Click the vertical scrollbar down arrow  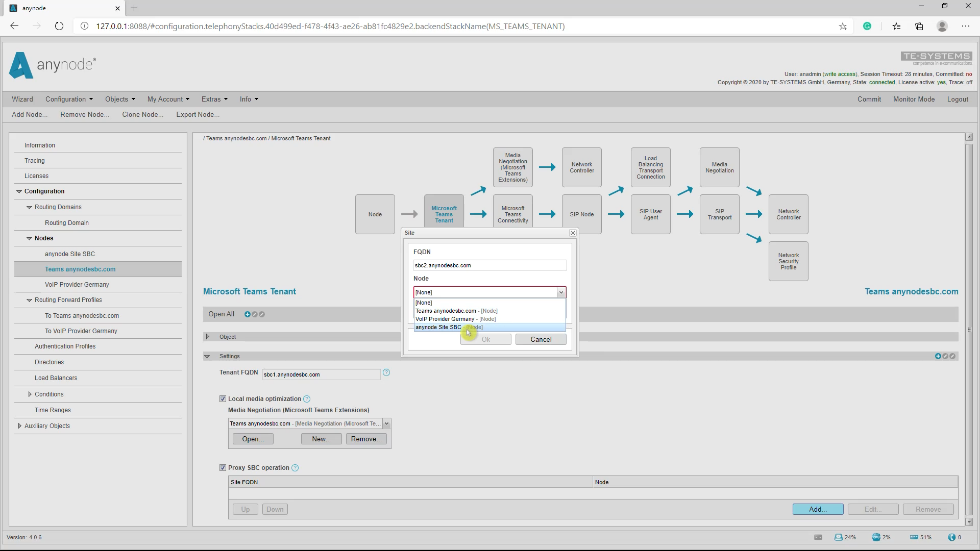tap(969, 522)
